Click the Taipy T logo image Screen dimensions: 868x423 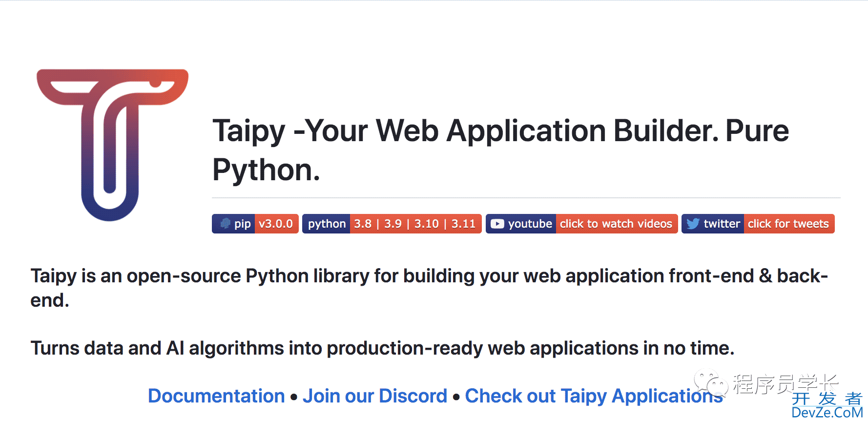pyautogui.click(x=113, y=145)
